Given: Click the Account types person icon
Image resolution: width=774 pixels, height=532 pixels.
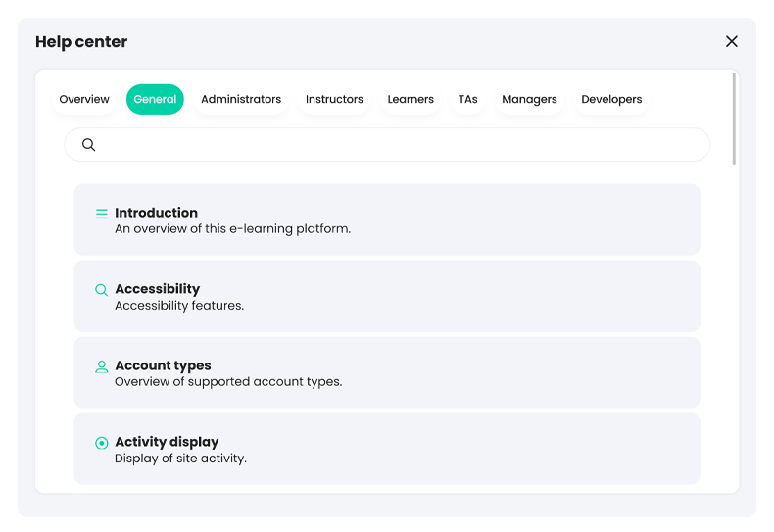Looking at the screenshot, I should (x=101, y=366).
